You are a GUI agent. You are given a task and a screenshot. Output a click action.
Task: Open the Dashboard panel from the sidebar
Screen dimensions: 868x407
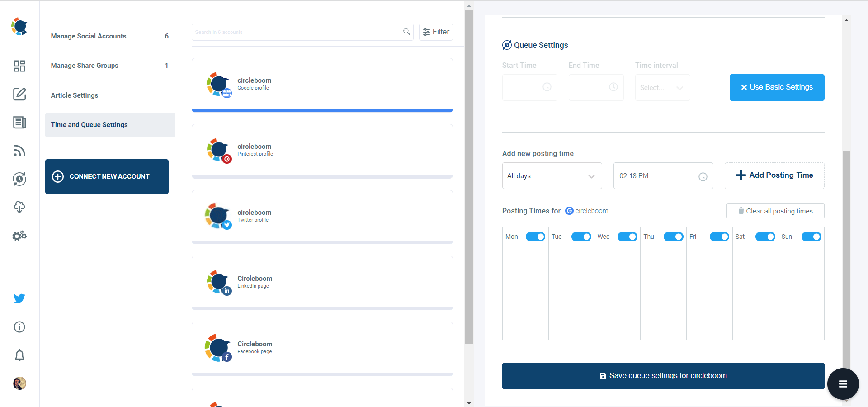[x=19, y=66]
